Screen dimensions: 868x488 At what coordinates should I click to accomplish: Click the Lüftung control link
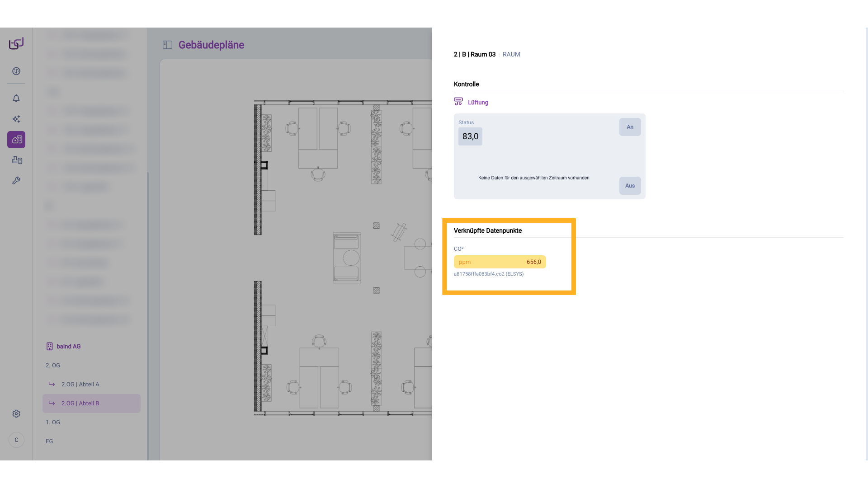(x=477, y=103)
